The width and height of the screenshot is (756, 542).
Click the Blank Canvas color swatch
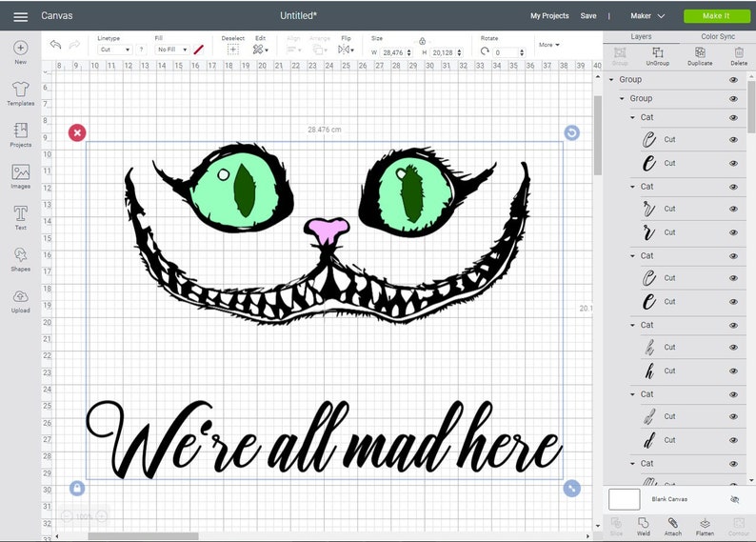click(x=624, y=499)
